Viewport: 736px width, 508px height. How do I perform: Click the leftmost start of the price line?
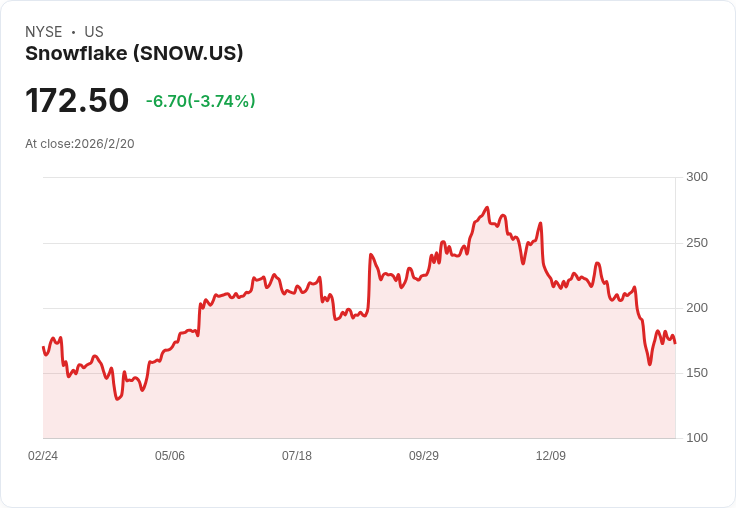tap(43, 347)
